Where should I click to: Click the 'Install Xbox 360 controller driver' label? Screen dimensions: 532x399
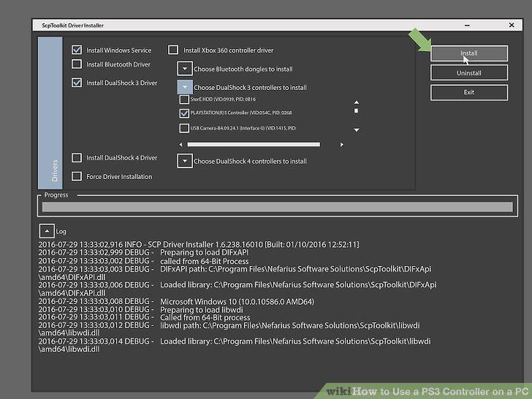(x=228, y=50)
